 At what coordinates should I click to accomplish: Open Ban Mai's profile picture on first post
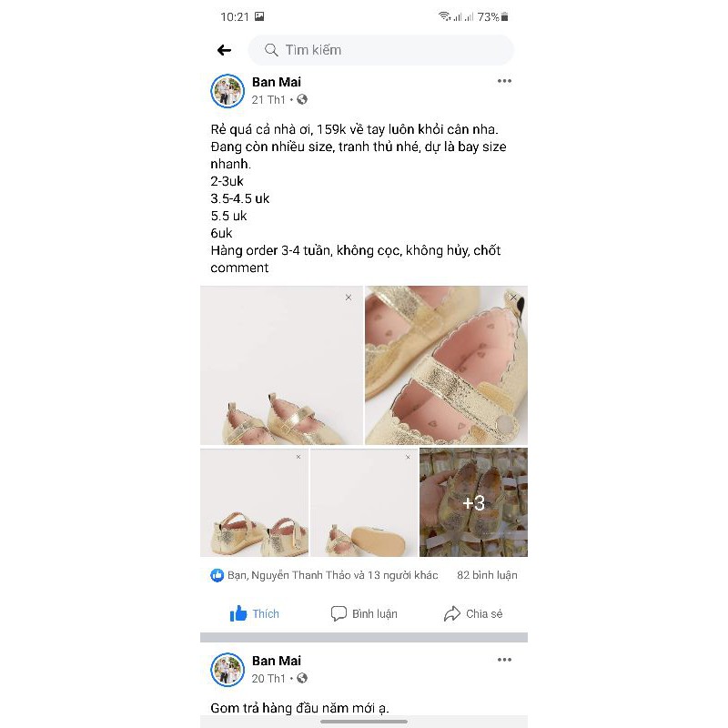coord(227,91)
